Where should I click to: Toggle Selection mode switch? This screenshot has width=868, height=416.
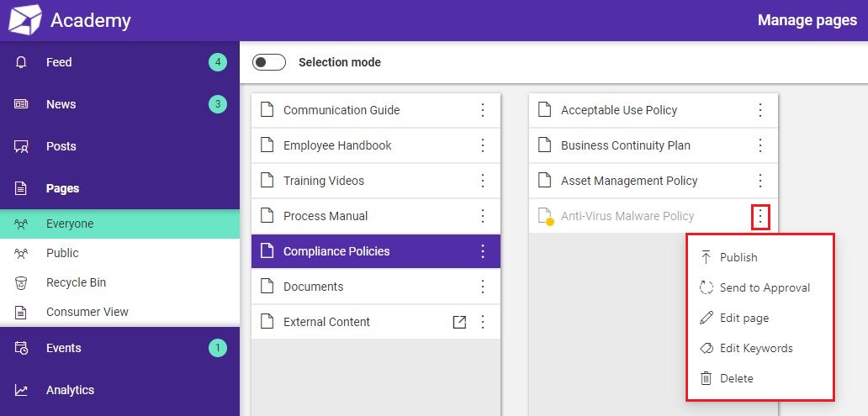(269, 62)
